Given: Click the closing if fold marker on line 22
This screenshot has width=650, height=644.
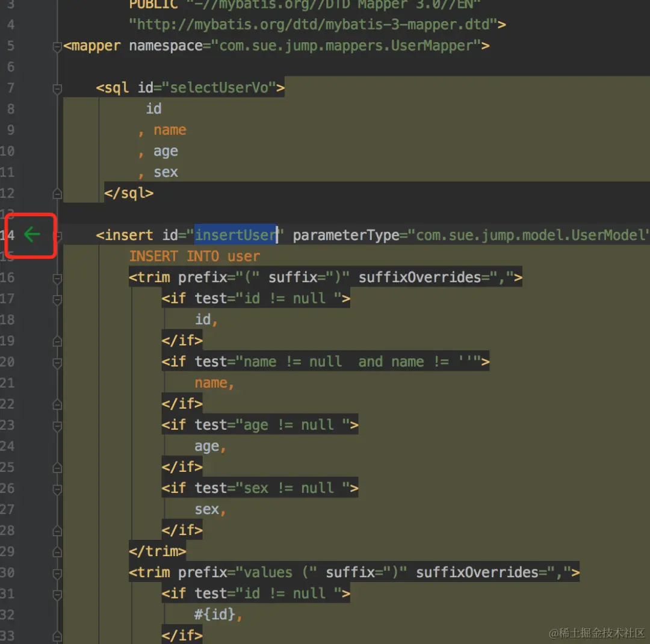Looking at the screenshot, I should tap(57, 404).
